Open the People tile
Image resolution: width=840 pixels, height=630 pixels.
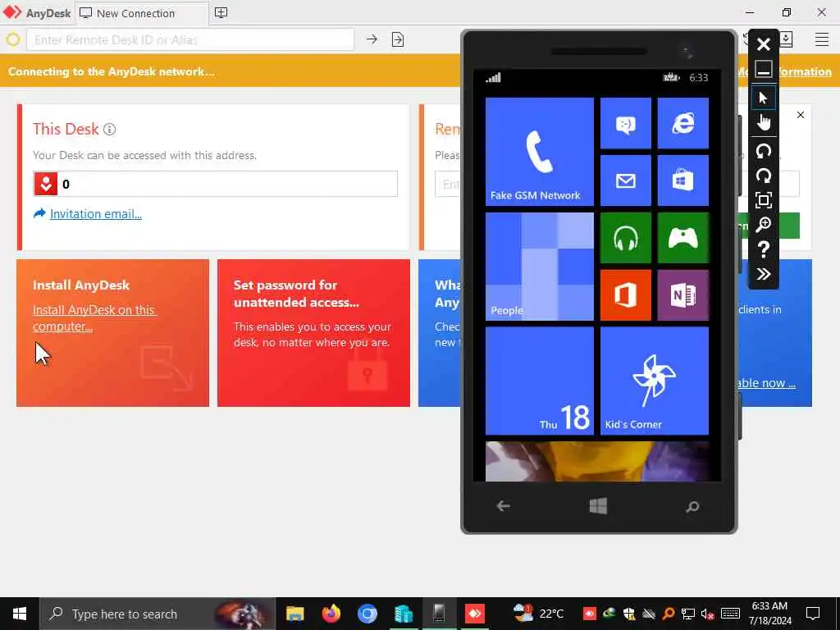[x=540, y=267]
